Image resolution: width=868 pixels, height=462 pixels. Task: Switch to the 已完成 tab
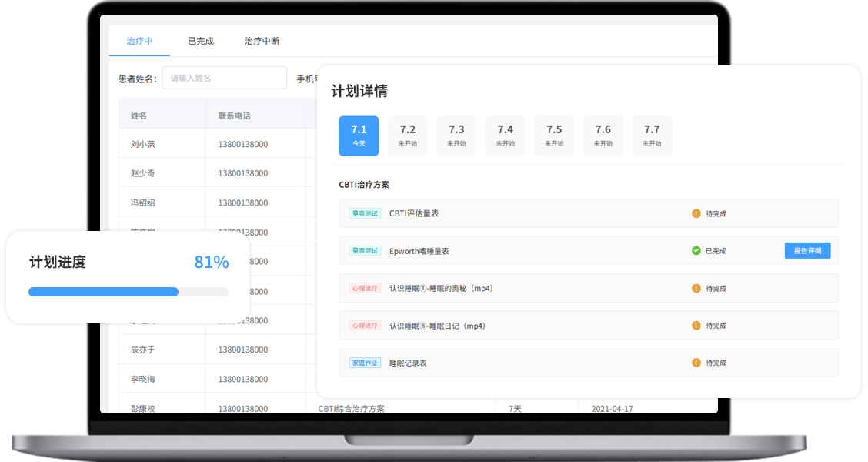point(200,41)
